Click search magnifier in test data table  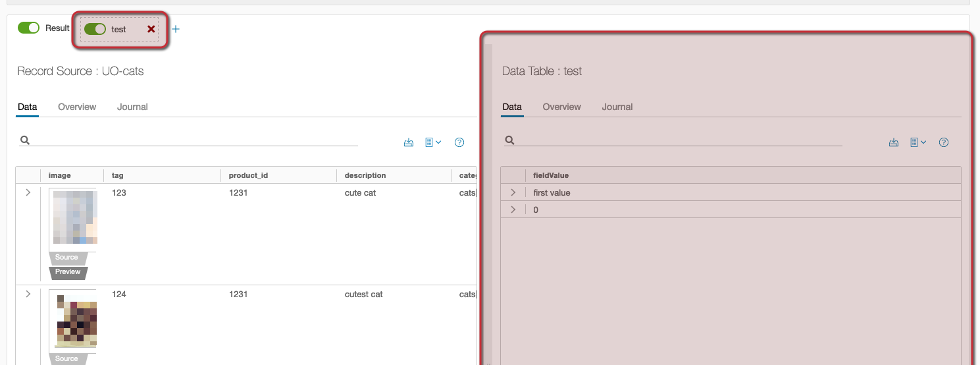509,140
